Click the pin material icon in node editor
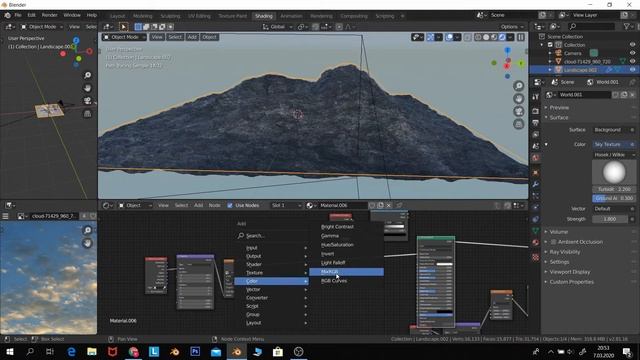 [400, 206]
